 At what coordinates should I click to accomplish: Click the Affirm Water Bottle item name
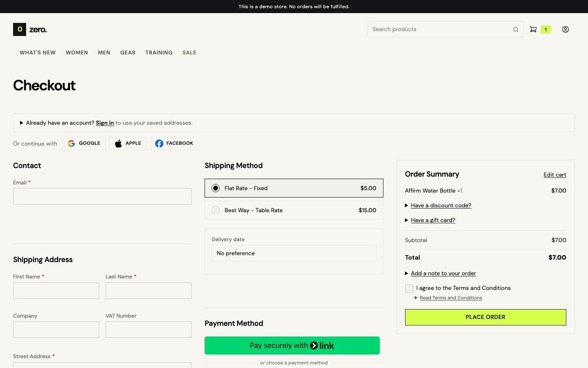[x=430, y=191]
